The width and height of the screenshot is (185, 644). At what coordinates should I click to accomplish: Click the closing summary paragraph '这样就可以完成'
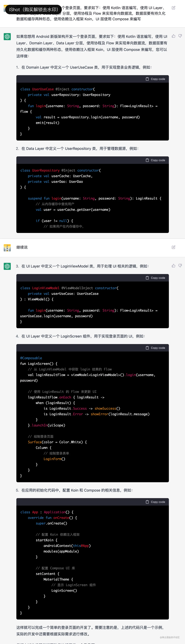pos(90,631)
